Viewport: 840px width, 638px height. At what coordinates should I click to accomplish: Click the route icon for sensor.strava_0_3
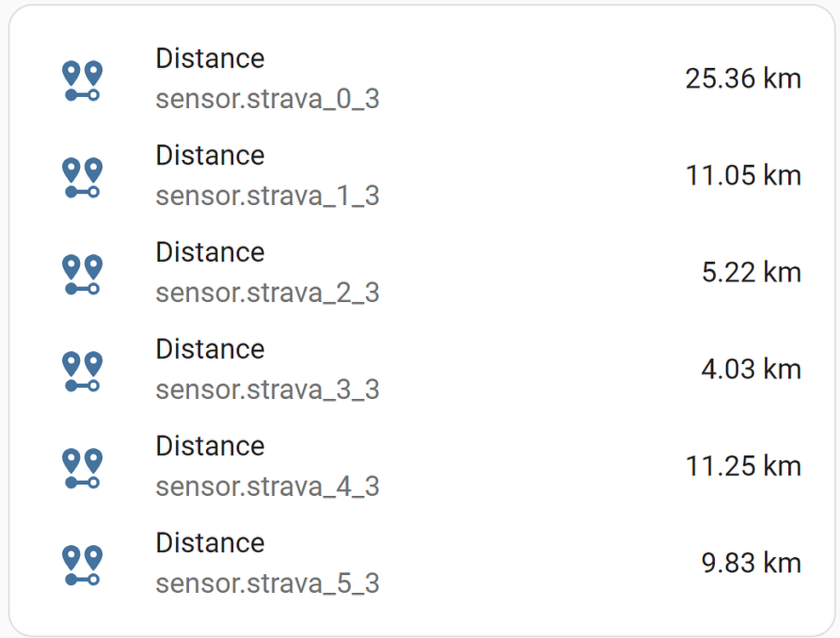tap(83, 78)
